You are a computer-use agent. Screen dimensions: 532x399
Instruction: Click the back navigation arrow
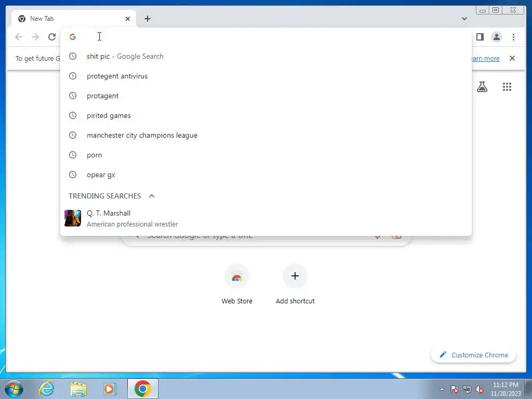coord(19,37)
